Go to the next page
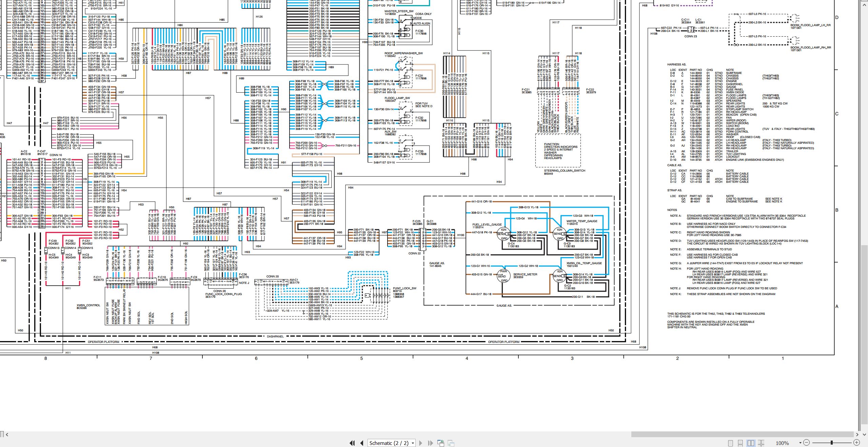This screenshot has height=447, width=868. (x=421, y=443)
